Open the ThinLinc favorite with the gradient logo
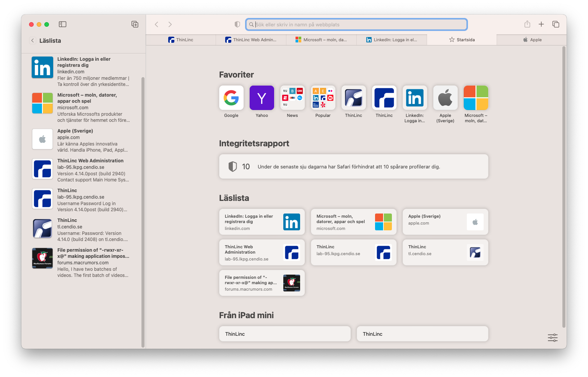 [x=354, y=98]
